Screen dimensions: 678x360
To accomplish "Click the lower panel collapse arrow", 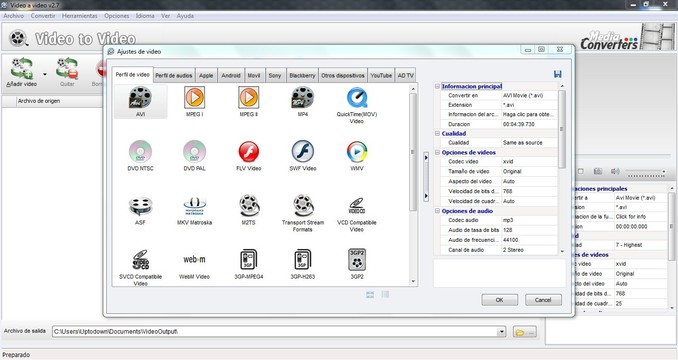I will click(426, 196).
